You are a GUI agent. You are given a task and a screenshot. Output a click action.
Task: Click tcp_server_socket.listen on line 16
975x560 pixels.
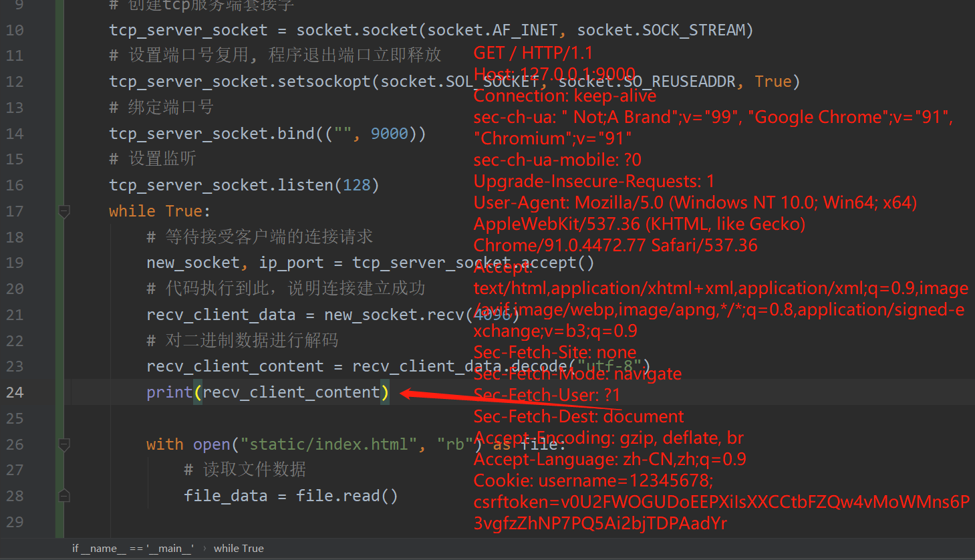(221, 185)
